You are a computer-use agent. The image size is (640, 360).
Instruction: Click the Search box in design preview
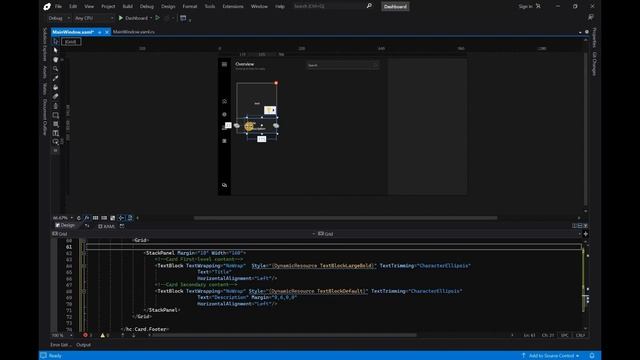[x=342, y=65]
